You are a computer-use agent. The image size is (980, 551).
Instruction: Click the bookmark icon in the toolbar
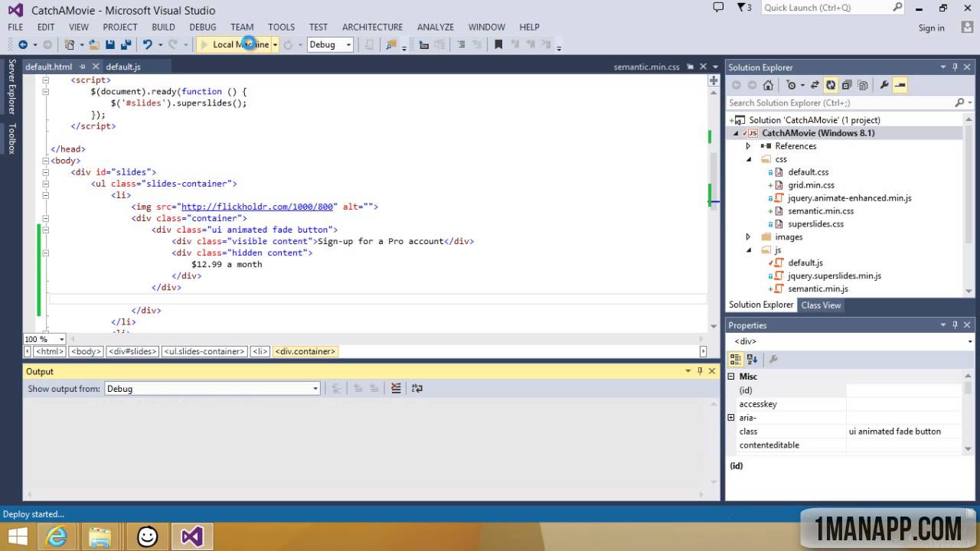[498, 44]
